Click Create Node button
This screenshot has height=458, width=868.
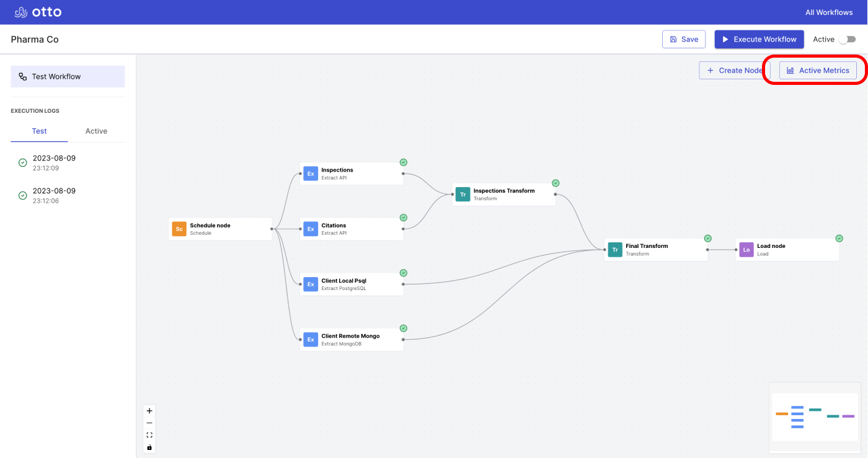pos(735,71)
